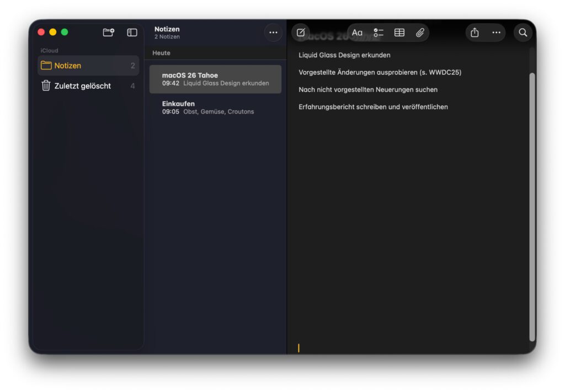Create a new folder in the sidebar
This screenshot has width=565, height=392.
click(x=108, y=32)
